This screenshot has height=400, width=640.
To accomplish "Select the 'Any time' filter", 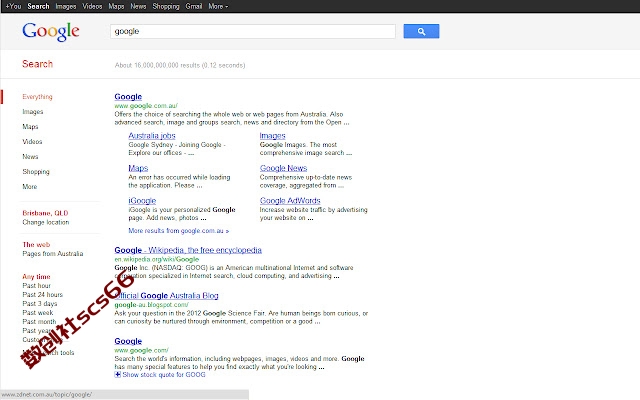I will coord(36,277).
